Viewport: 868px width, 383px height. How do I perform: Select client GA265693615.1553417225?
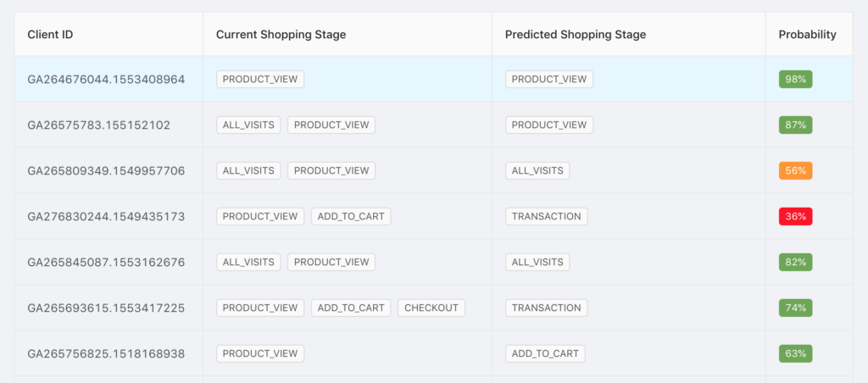(x=106, y=308)
